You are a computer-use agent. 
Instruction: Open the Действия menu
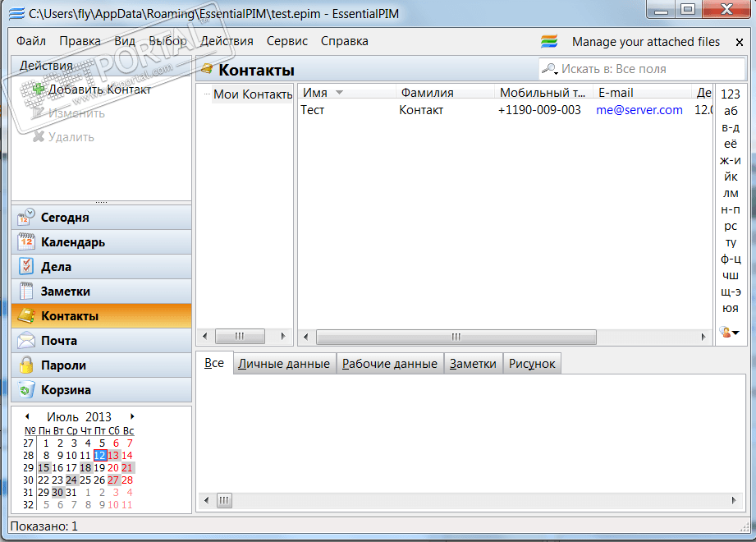coord(227,41)
